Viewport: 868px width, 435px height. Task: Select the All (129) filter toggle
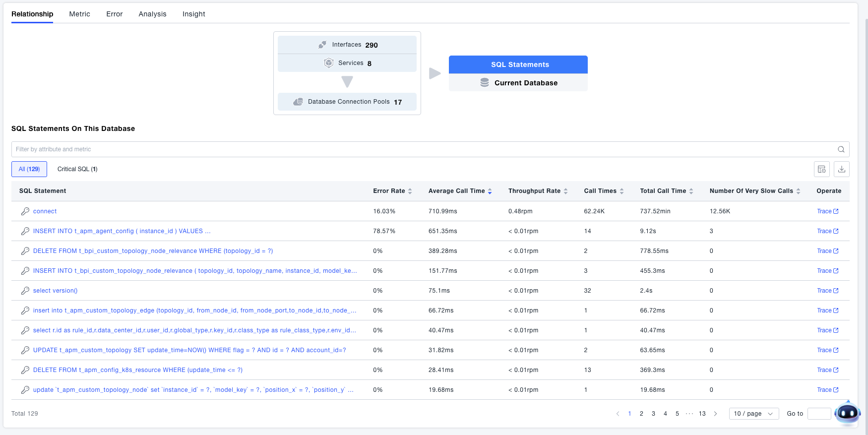[x=29, y=169]
